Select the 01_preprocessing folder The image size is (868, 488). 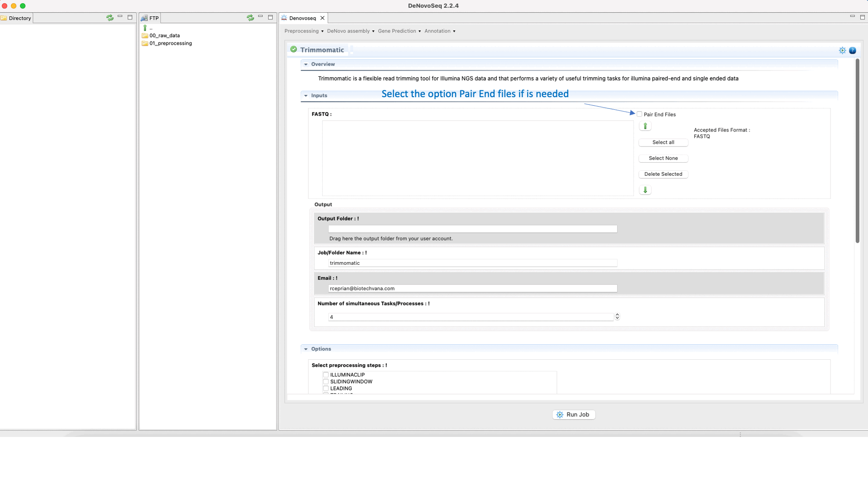pos(170,43)
